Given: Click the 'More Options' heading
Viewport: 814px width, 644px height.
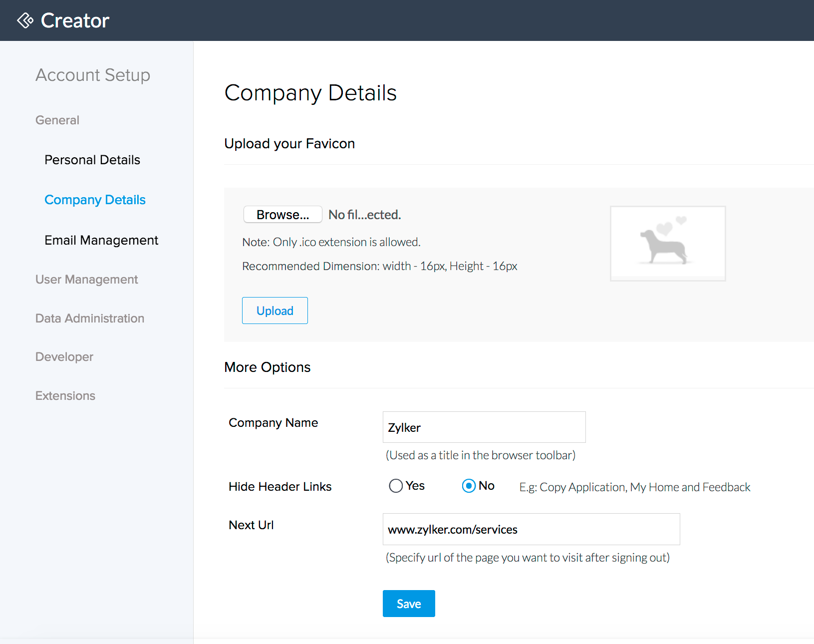Looking at the screenshot, I should [x=268, y=367].
